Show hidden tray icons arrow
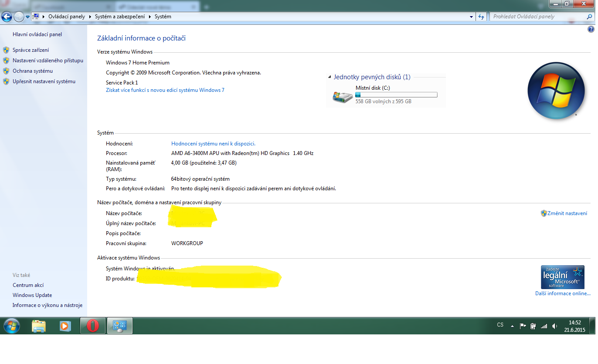Image resolution: width=598 pixels, height=364 pixels. [512, 326]
